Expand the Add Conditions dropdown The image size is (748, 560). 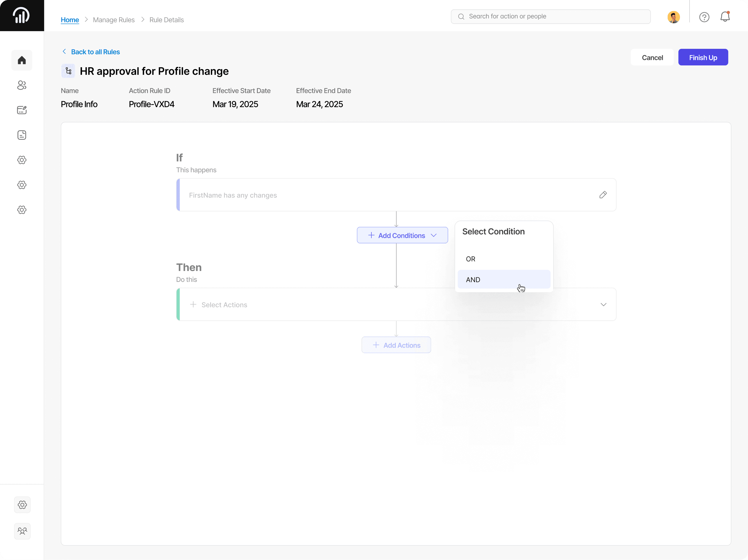pos(402,235)
